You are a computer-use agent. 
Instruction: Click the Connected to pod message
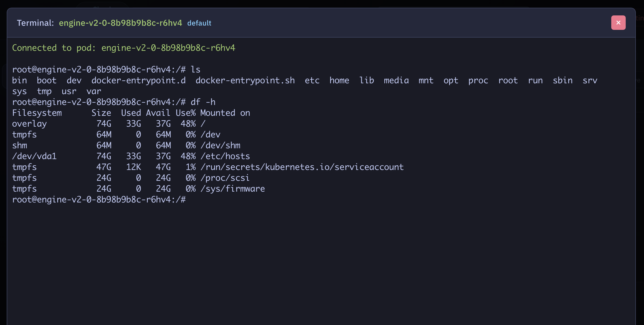click(124, 48)
